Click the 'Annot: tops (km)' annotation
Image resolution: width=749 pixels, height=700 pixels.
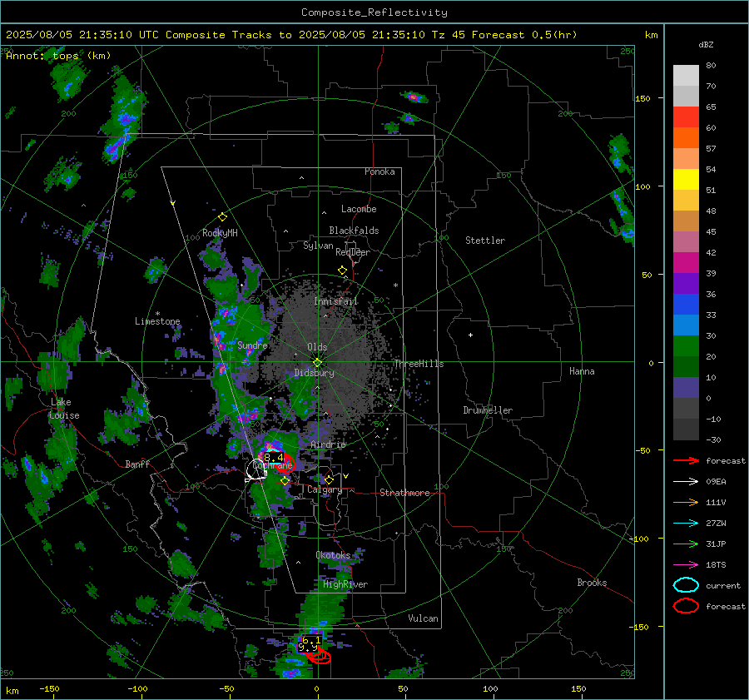[58, 56]
